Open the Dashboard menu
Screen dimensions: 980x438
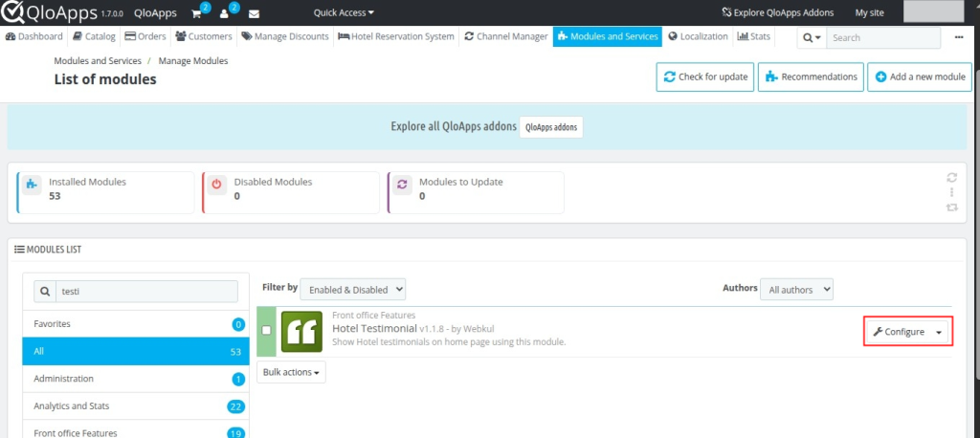click(33, 36)
